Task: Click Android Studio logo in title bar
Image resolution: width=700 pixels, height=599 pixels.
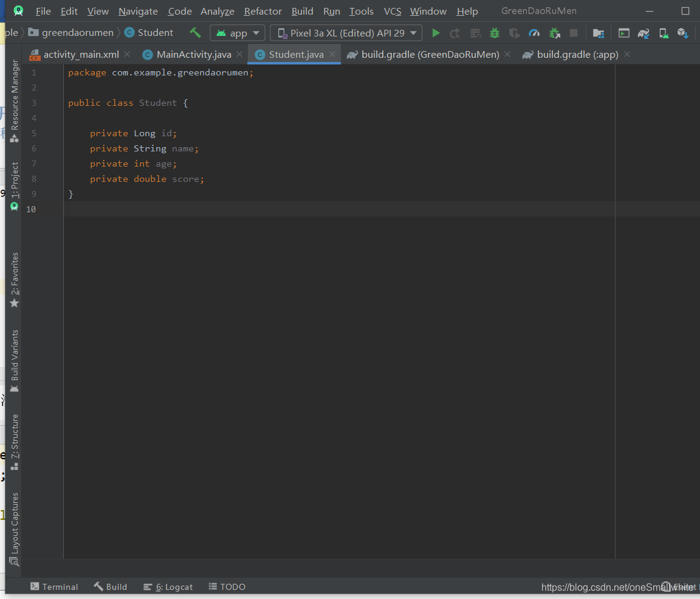Action: pyautogui.click(x=18, y=11)
